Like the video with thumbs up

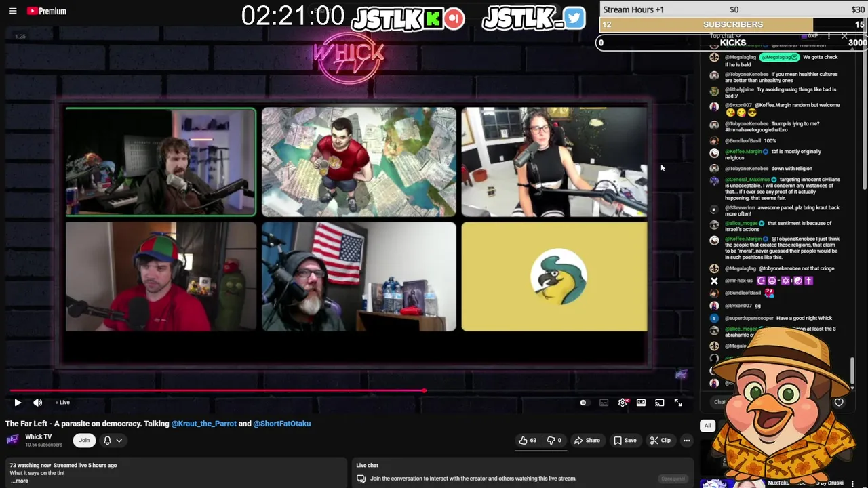tap(528, 441)
